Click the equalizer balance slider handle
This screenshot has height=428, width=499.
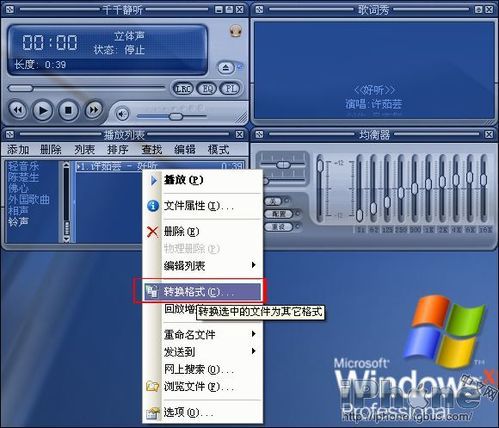tap(283, 165)
